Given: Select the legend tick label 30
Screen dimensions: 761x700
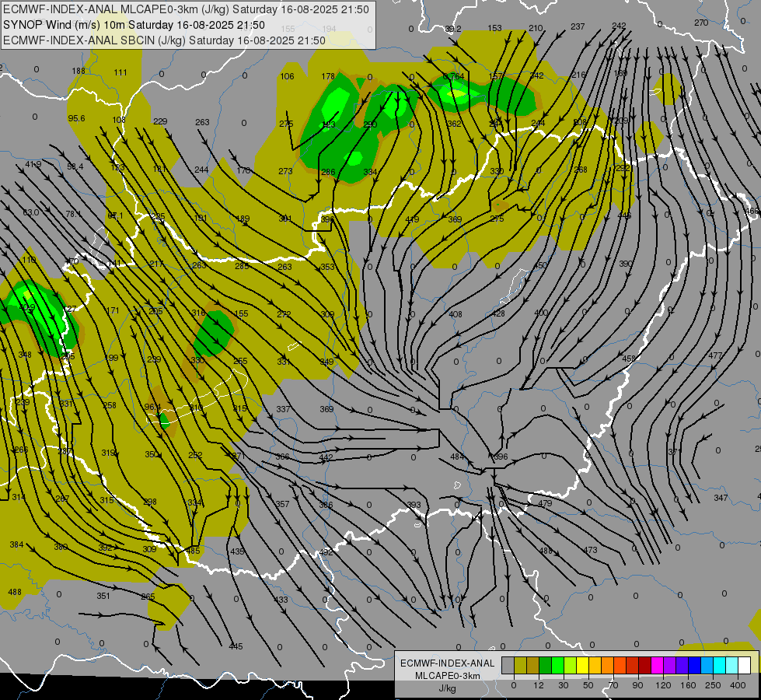Looking at the screenshot, I should pyautogui.click(x=563, y=685).
